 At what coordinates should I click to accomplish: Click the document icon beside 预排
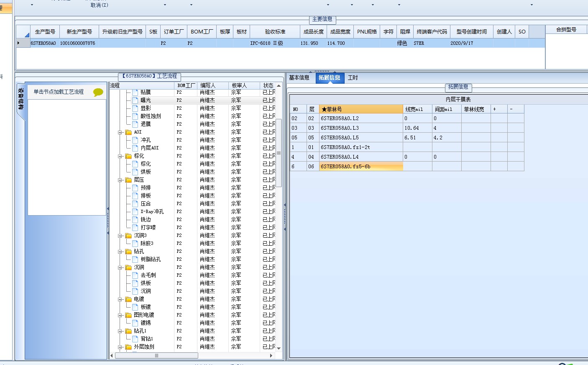[x=135, y=188]
